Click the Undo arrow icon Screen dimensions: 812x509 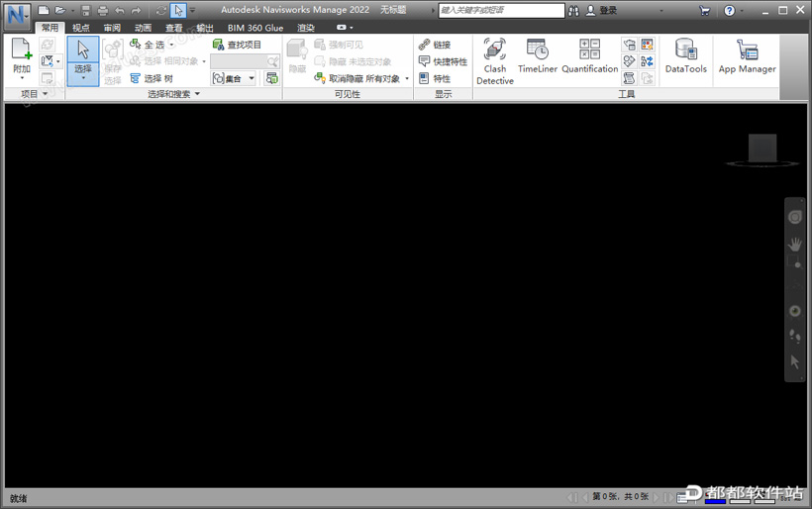point(120,10)
